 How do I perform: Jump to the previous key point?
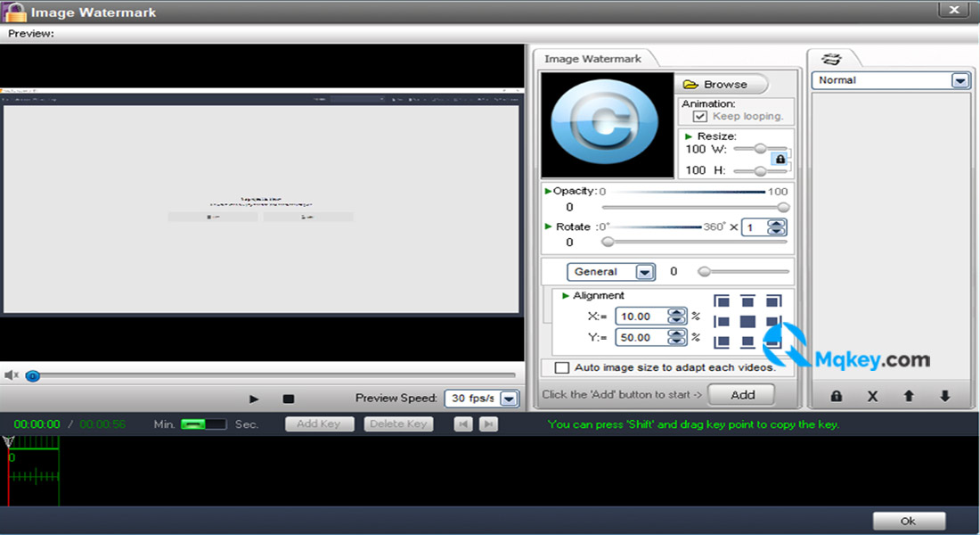tap(463, 424)
